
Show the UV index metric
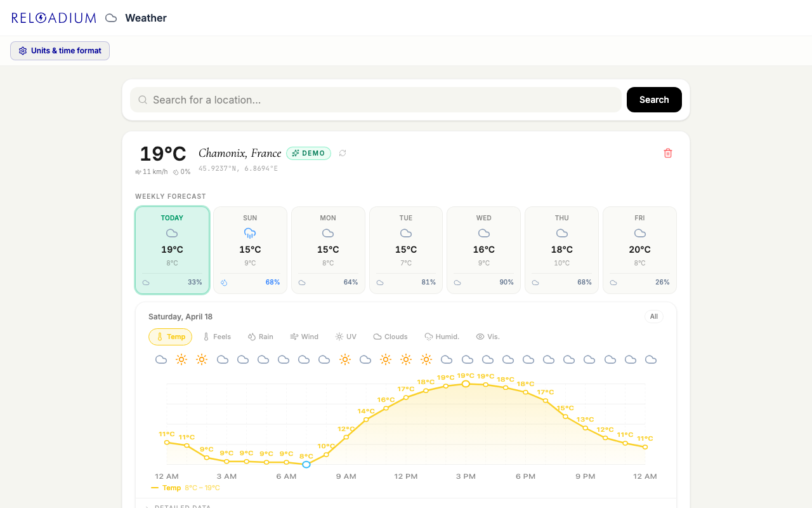[346, 337]
